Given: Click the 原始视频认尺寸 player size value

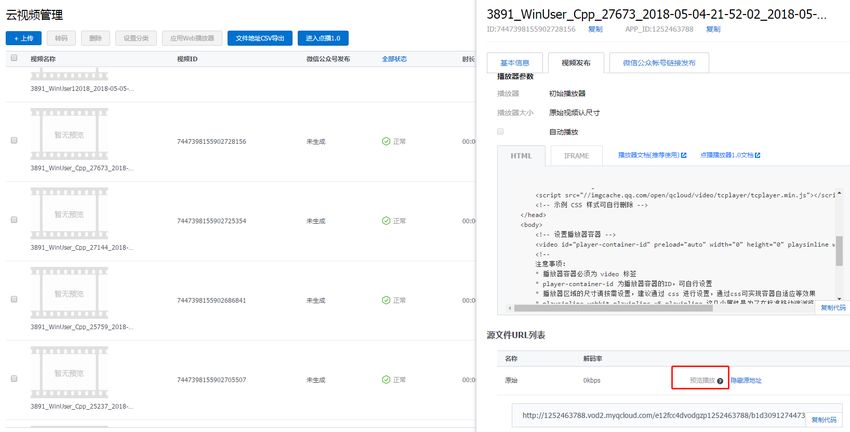Looking at the screenshot, I should [574, 113].
